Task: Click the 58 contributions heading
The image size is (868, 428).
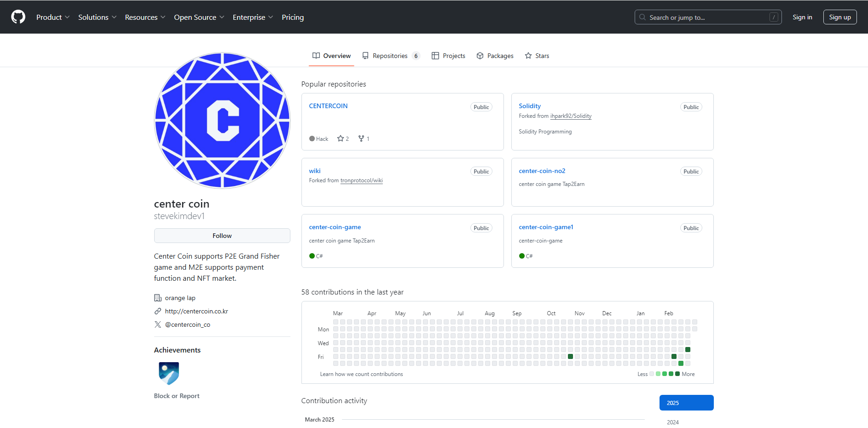Action: point(353,292)
